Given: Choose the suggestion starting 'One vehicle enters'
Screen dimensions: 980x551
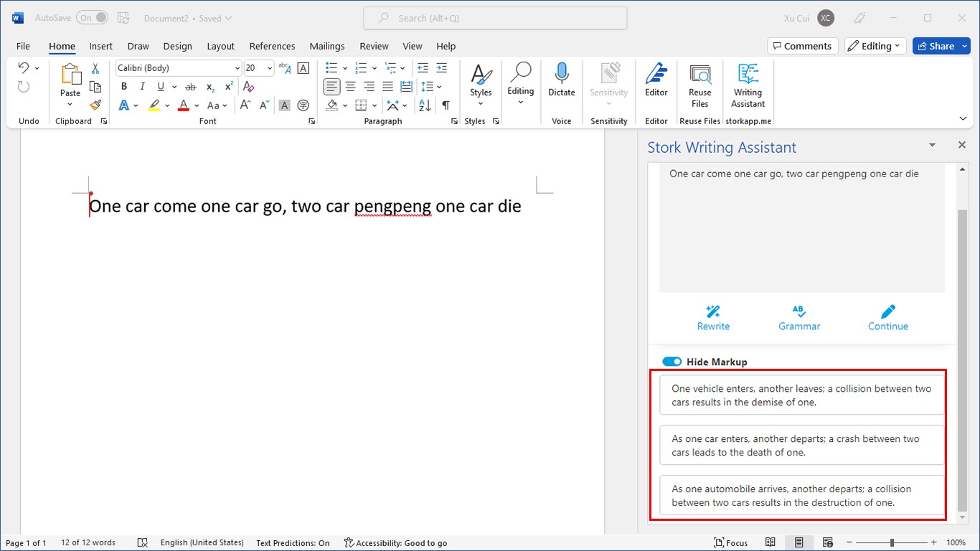Looking at the screenshot, I should point(801,395).
